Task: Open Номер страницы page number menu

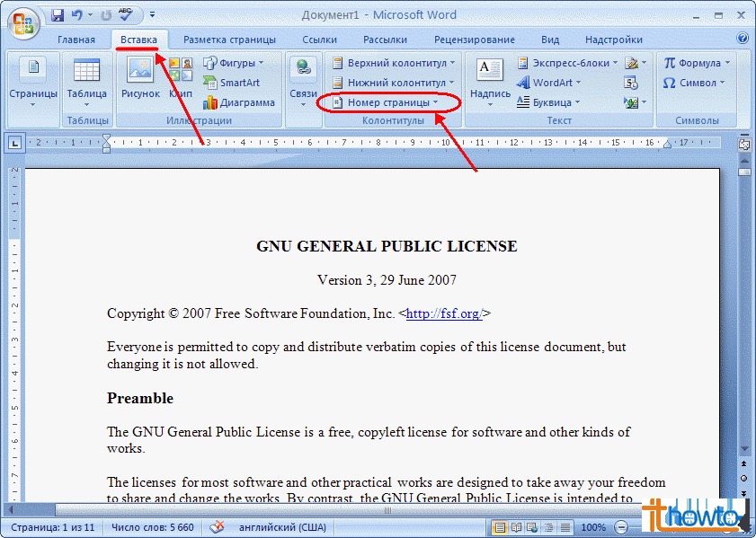Action: pyautogui.click(x=386, y=102)
